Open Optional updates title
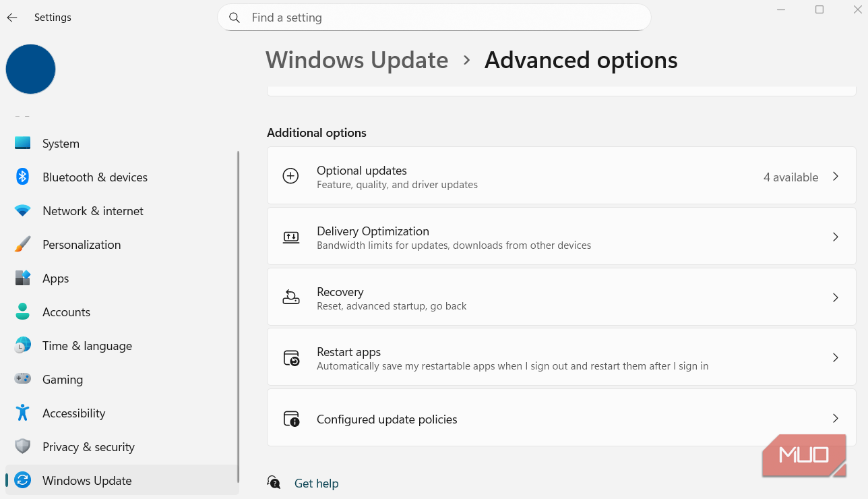Screen dimensions: 868x499 point(362,171)
